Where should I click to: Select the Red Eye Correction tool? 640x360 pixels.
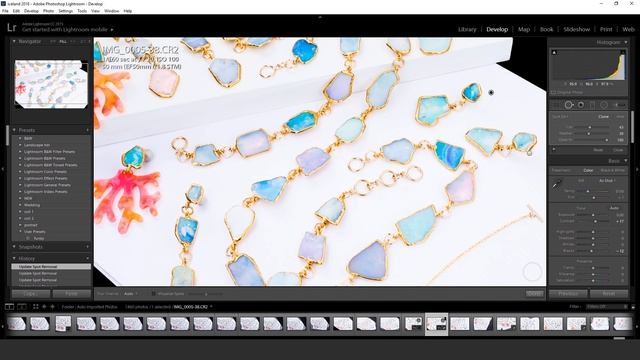(x=580, y=105)
